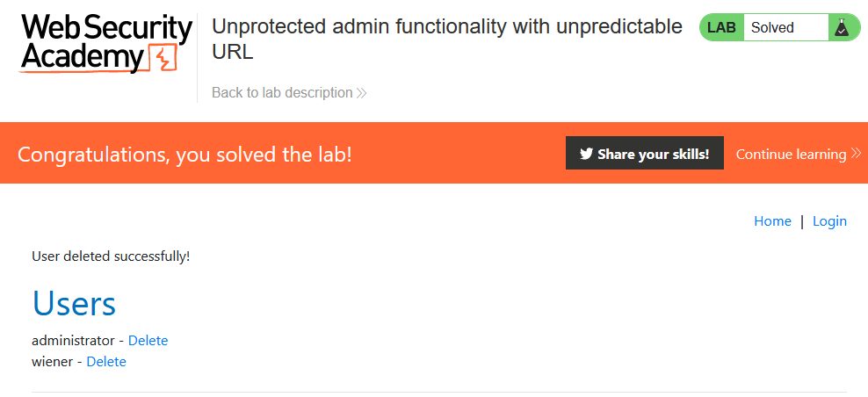Open the Back to lab description link
Viewport: 868px width, 397px height.
[x=282, y=93]
